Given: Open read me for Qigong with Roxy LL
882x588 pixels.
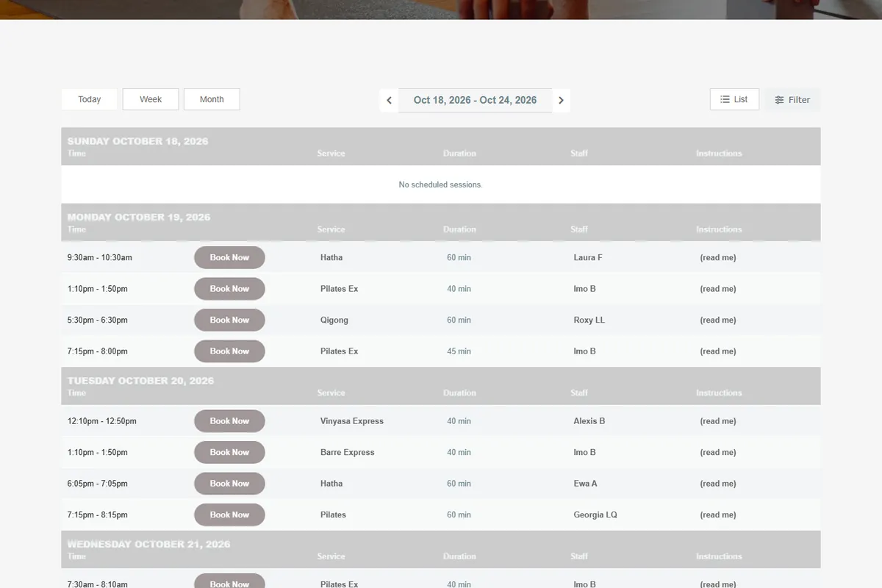Looking at the screenshot, I should click(718, 320).
